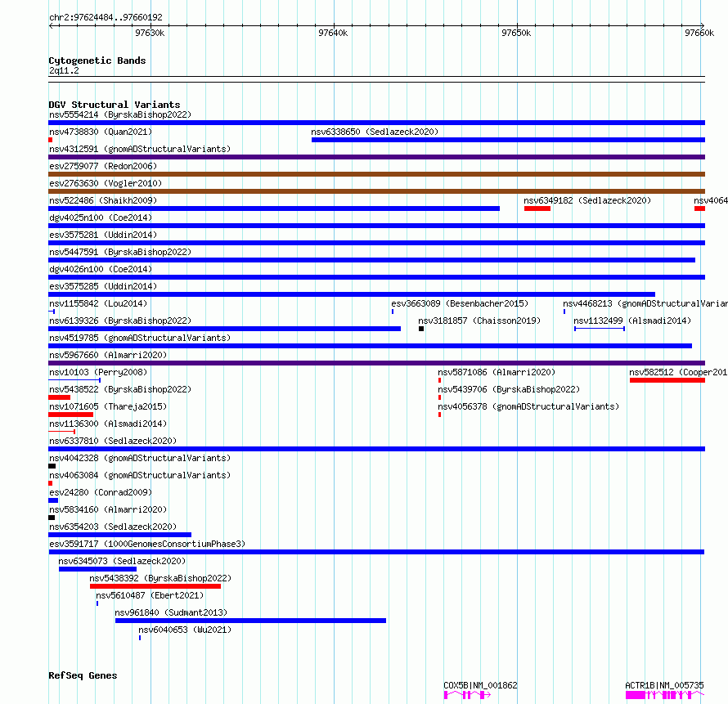The height and width of the screenshot is (704, 728).
Task: Click the Cytogenetic Bands track title
Action: [97, 61]
